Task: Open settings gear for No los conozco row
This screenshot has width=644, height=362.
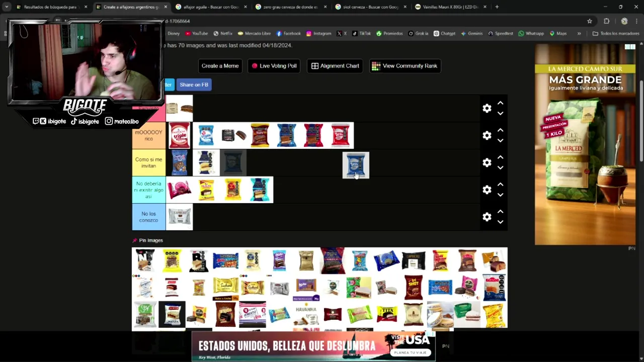Action: click(x=487, y=217)
